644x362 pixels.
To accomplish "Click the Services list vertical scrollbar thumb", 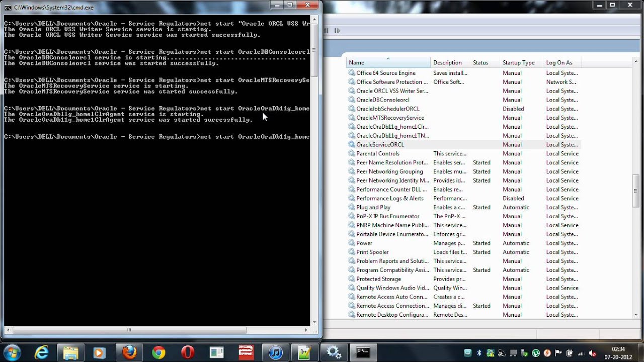I will click(636, 191).
